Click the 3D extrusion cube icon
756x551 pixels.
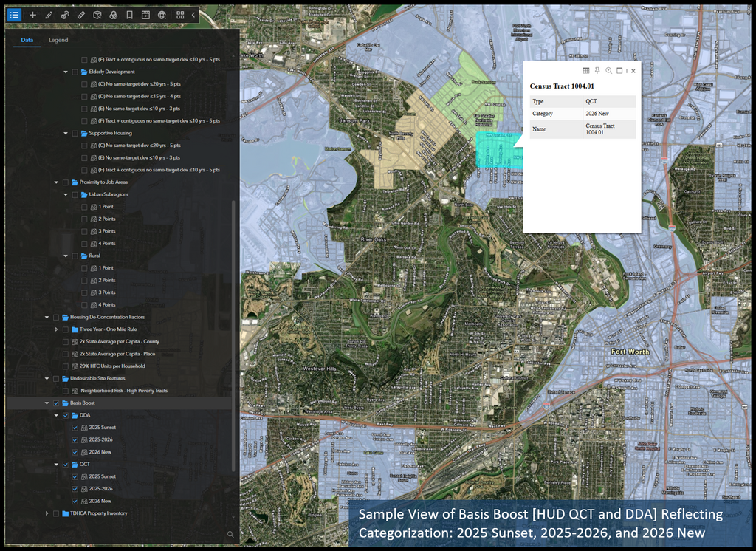97,15
